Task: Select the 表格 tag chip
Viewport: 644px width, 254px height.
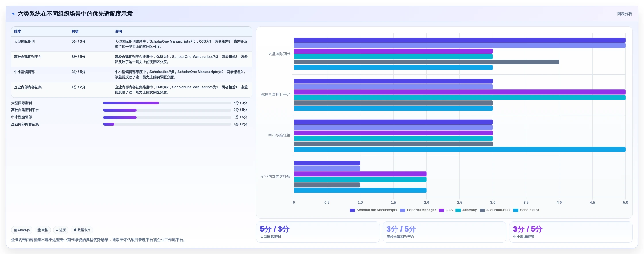Action: click(43, 230)
